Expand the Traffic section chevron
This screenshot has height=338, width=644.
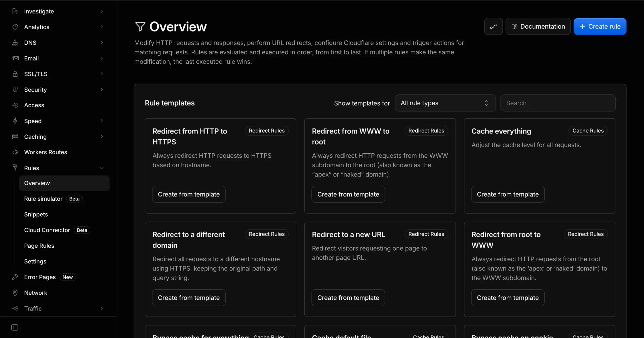coord(102,309)
